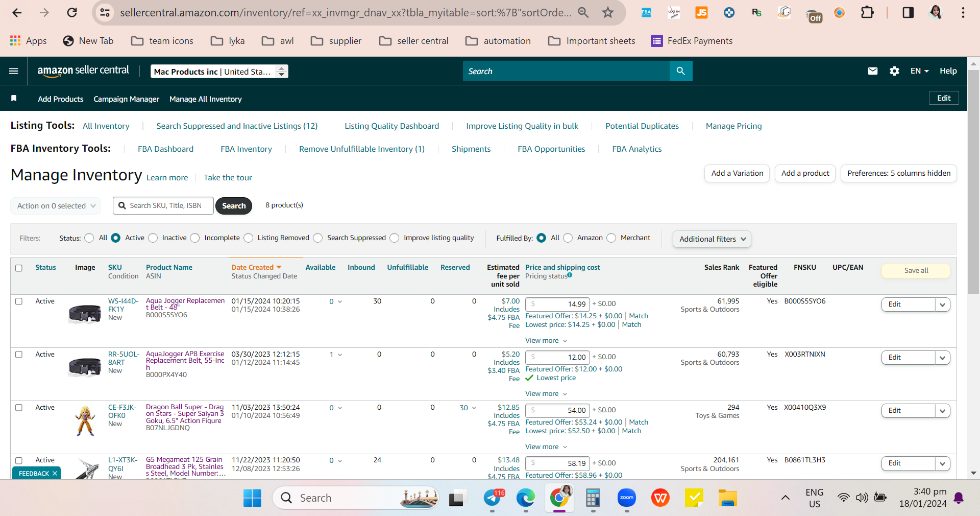This screenshot has width=980, height=516.
Task: Check the Dragon Ball Super row checkbox
Action: coord(19,408)
